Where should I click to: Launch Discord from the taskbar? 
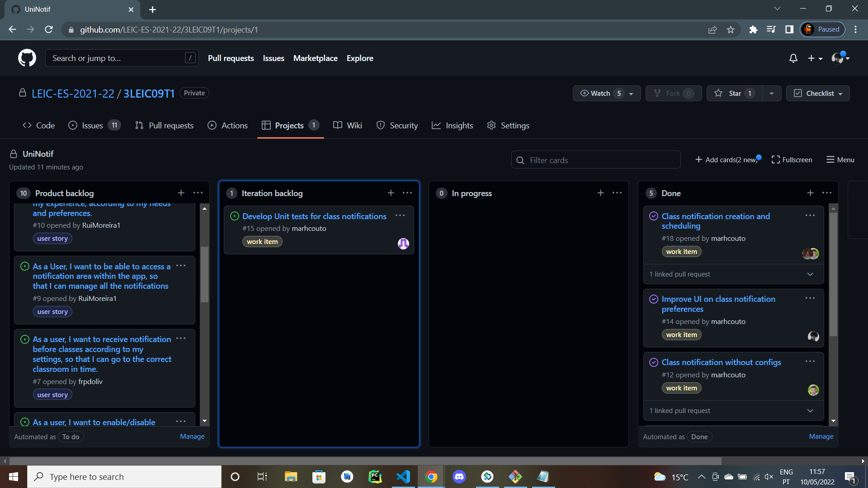click(x=459, y=477)
